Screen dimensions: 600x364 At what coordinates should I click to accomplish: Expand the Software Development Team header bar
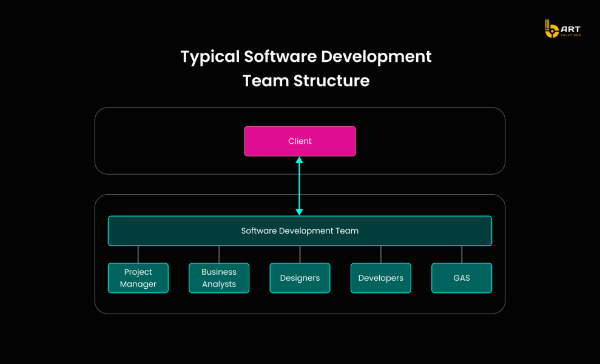(x=300, y=231)
